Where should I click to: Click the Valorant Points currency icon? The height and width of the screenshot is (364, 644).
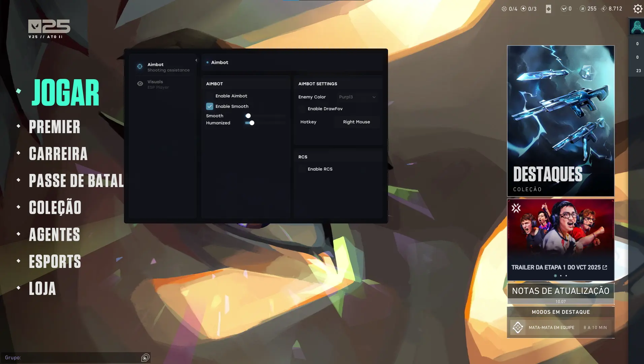click(x=564, y=9)
